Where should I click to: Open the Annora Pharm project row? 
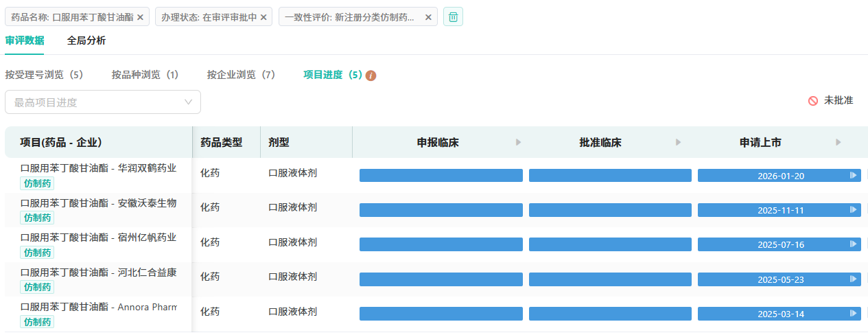click(98, 307)
